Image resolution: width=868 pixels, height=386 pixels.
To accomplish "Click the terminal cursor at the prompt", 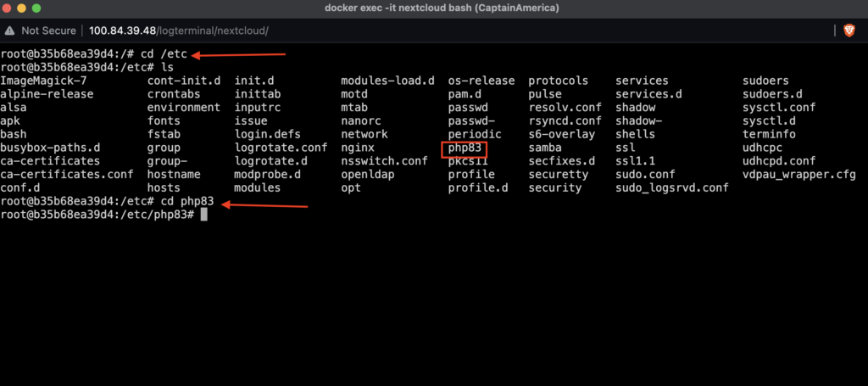I will (x=203, y=215).
